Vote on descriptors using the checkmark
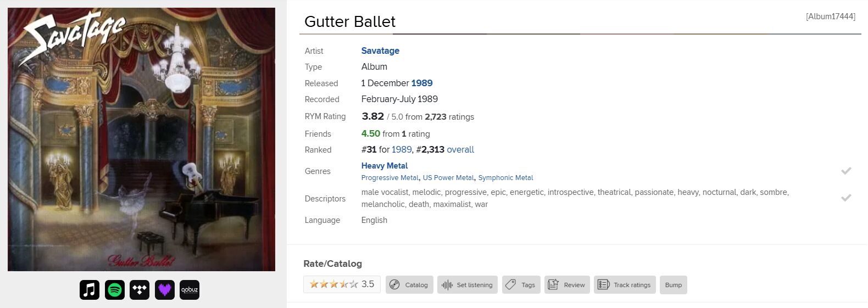 tap(846, 198)
